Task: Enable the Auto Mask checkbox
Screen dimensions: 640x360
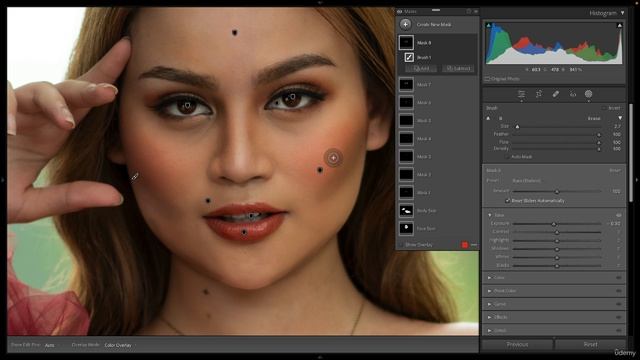Action: coord(507,157)
